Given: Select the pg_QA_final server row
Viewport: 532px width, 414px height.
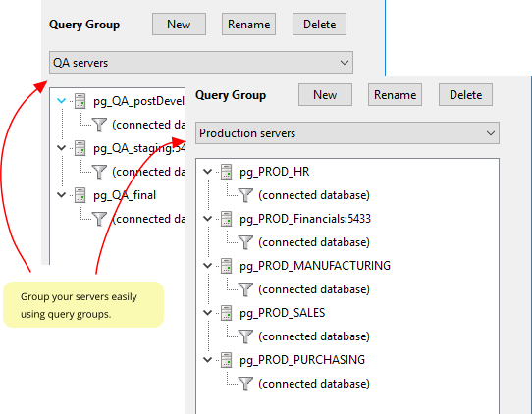Looking at the screenshot, I should click(x=125, y=195).
